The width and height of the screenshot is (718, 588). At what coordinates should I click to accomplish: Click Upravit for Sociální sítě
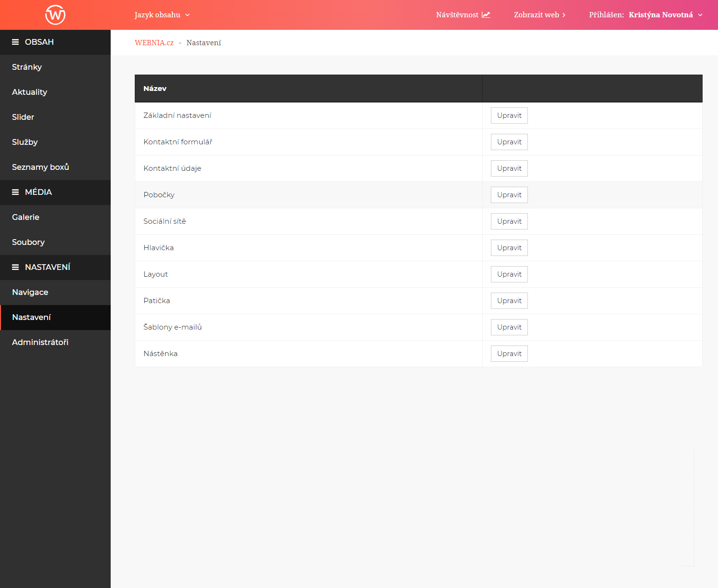pos(509,221)
